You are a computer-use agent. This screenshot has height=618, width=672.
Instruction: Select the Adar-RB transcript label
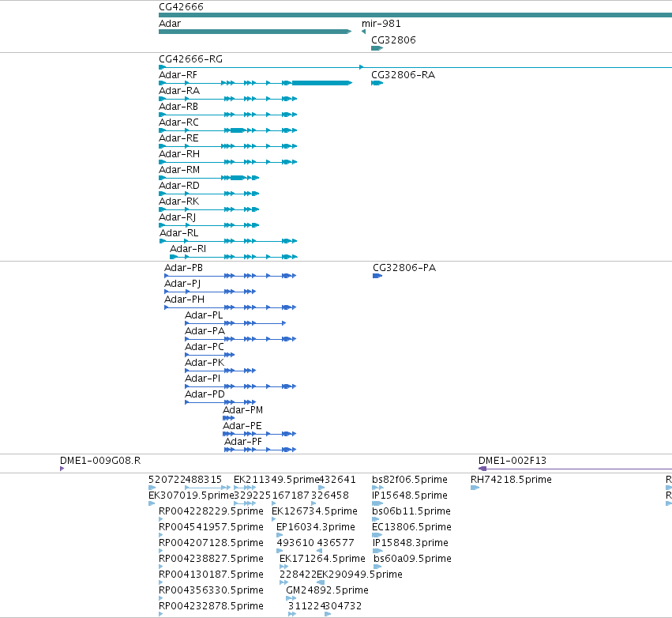pyautogui.click(x=178, y=107)
